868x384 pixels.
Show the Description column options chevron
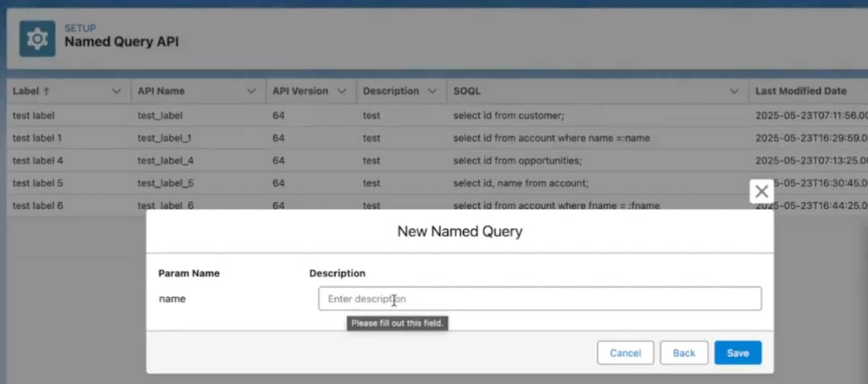pyautogui.click(x=432, y=91)
